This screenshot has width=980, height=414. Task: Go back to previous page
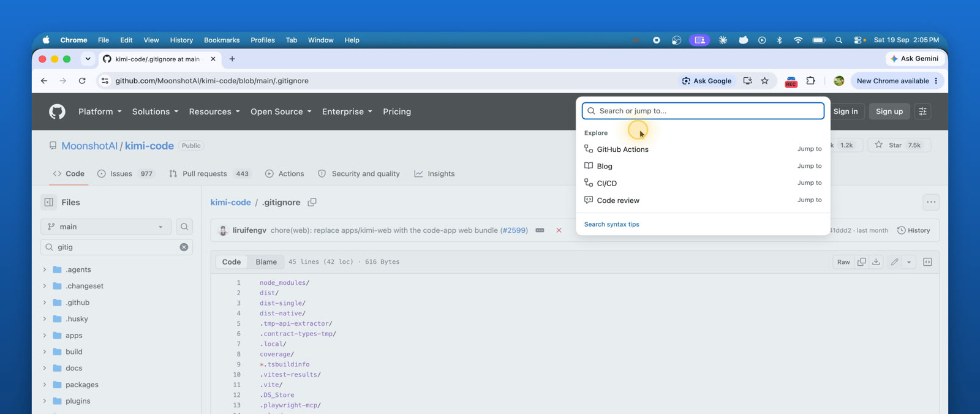coord(44,81)
